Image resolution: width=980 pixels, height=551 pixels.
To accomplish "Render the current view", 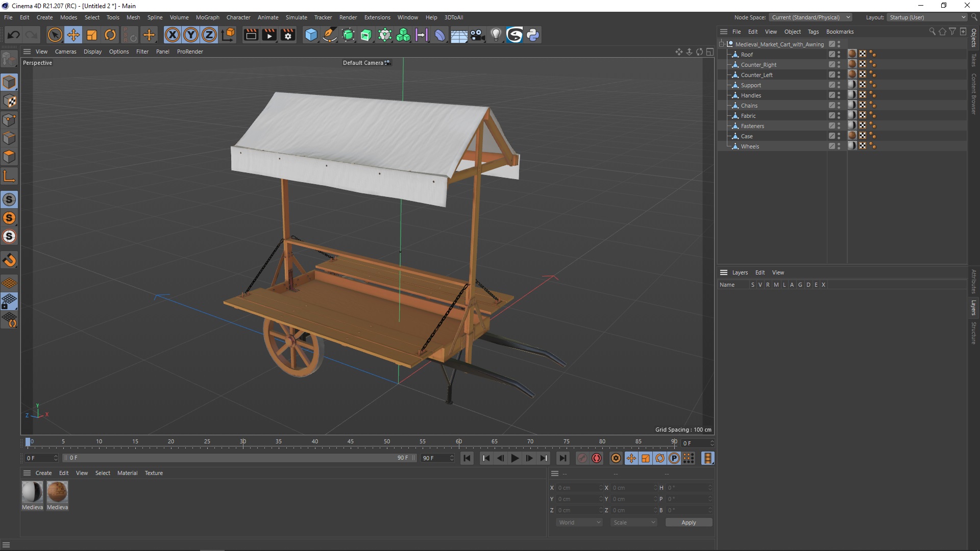I will pos(251,35).
